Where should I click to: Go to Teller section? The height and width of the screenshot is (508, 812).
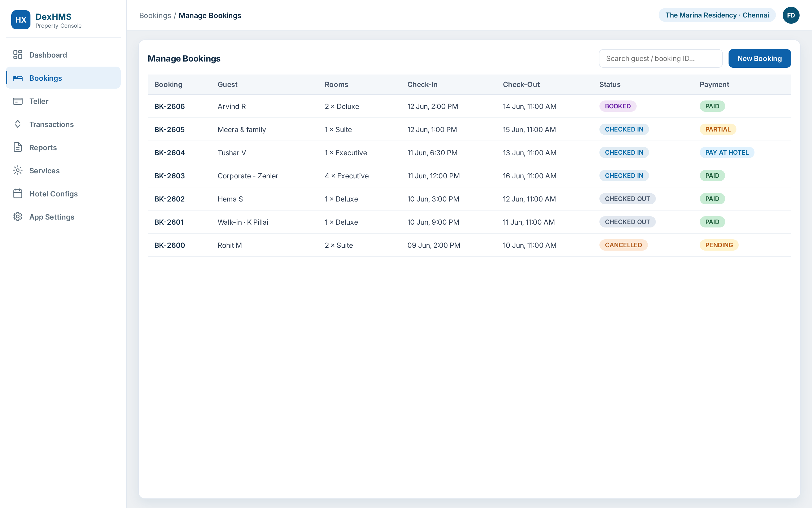point(63,101)
